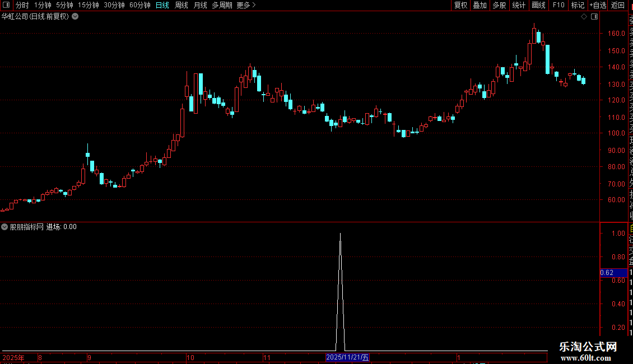Open 多周期 multi-period view

point(222,5)
